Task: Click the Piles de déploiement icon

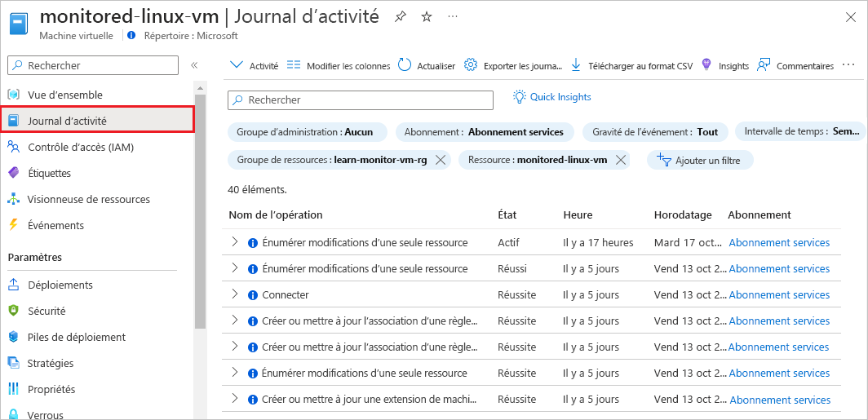Action: 14,337
